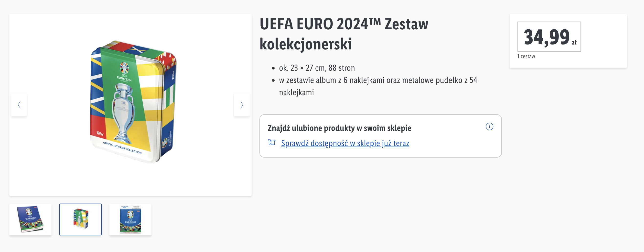Check availability via Sprawdź dostępność link
644x252 pixels.
tap(345, 143)
